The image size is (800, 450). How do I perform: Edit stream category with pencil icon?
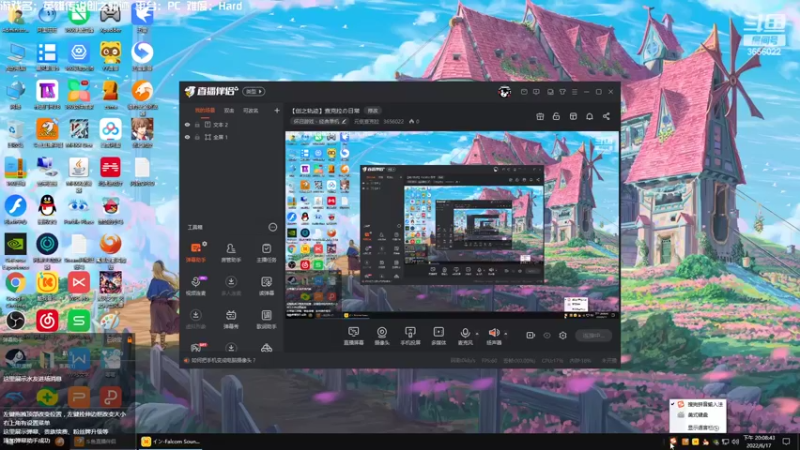point(344,121)
